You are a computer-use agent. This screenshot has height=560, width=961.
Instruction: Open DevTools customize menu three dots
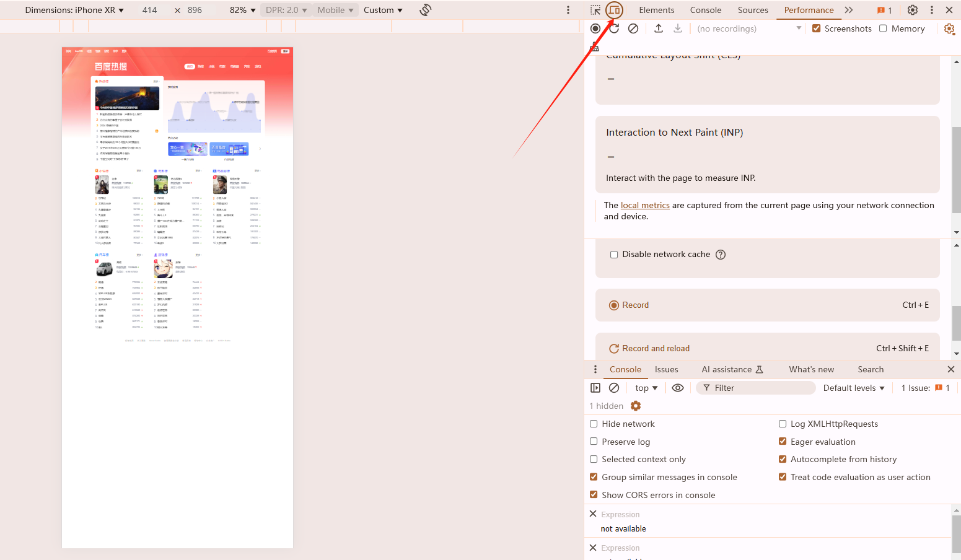coord(931,10)
